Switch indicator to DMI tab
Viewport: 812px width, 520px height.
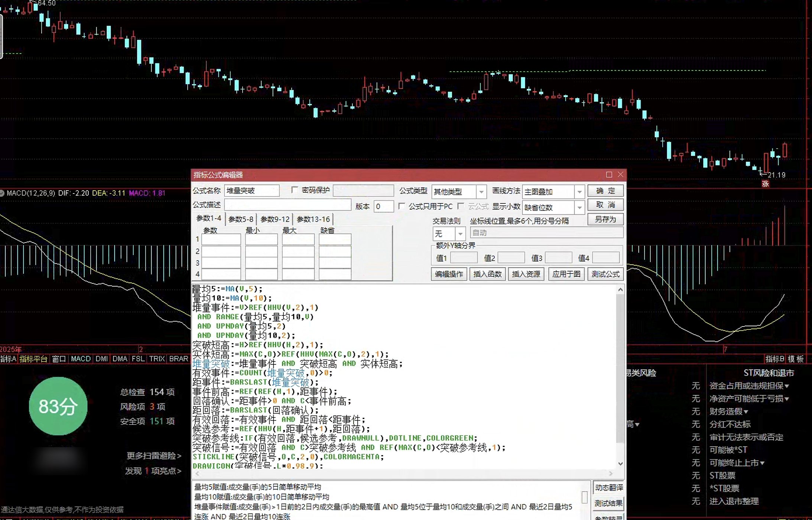(x=101, y=359)
